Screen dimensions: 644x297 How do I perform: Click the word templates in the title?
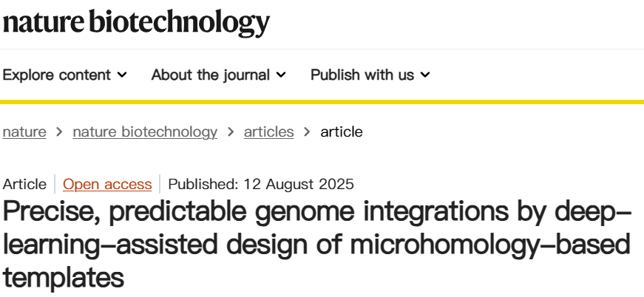click(x=61, y=278)
